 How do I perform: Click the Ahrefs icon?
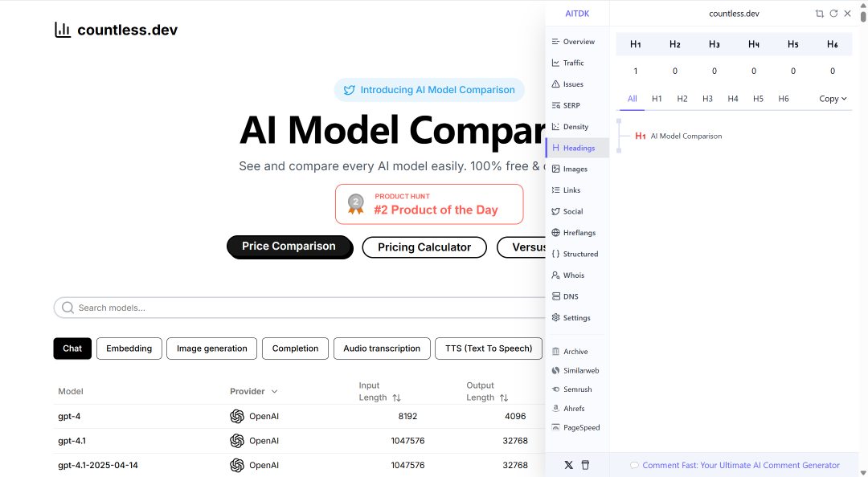point(556,409)
